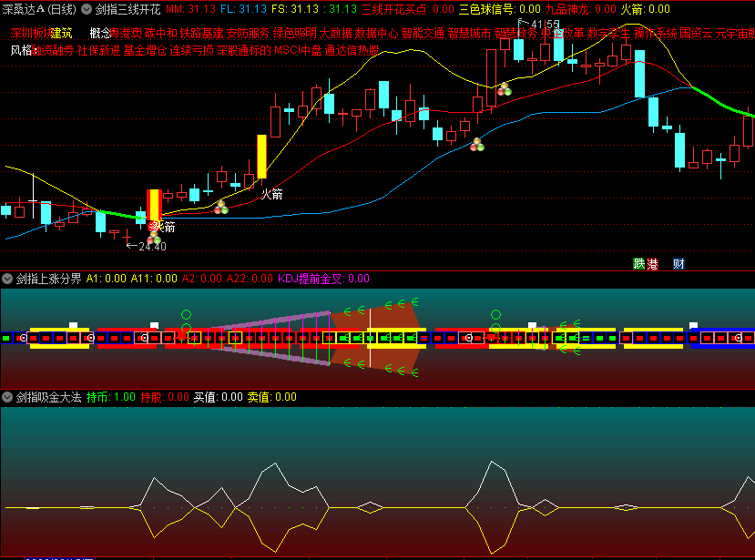Click three-color ball marker below 41.55 peak
This screenshot has width=755, height=560.
point(505,89)
